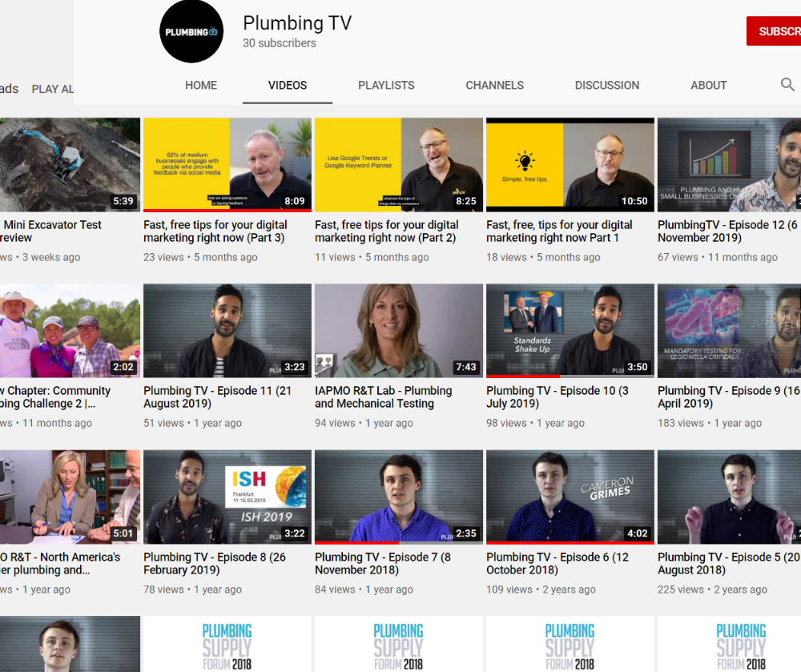Image resolution: width=801 pixels, height=672 pixels.
Task: Click title 'Fast, free, tips... Part 1'
Action: 559,231
